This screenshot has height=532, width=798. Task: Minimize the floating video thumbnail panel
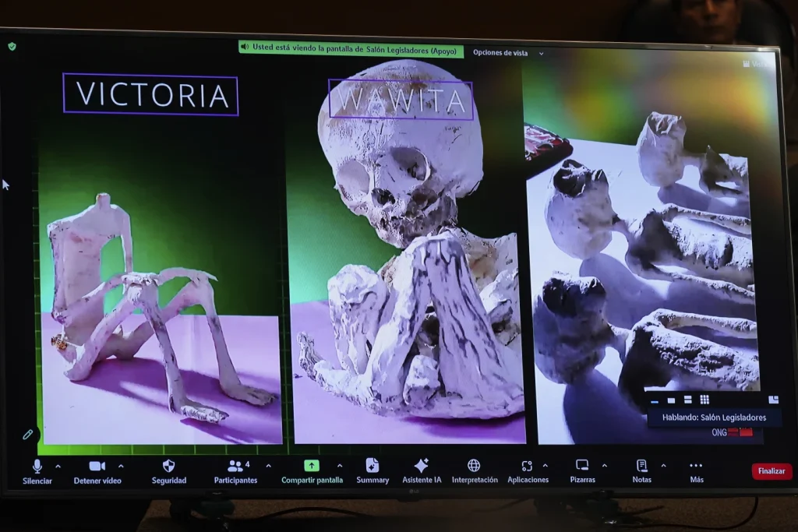[655, 400]
